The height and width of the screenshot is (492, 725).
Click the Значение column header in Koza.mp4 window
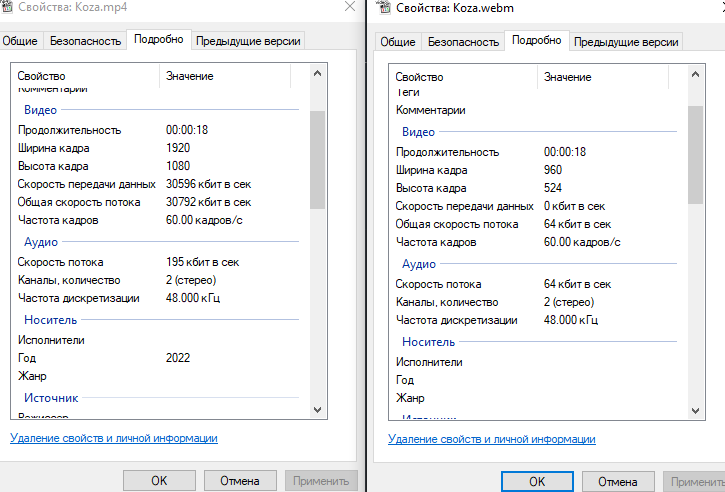point(189,76)
